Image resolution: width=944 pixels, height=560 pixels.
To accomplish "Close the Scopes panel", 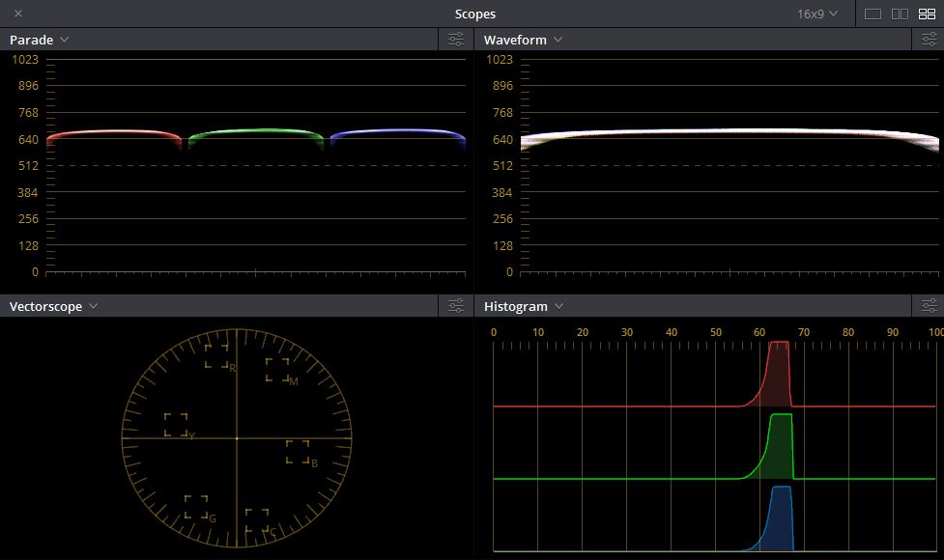I will click(18, 14).
